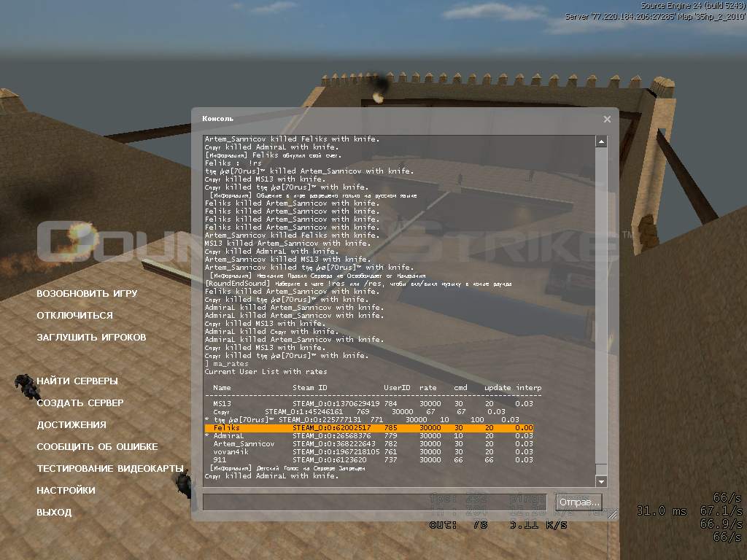Viewport: 747px width, 560px height.
Task: Click the AdmiraL row in rates list
Action: [x=369, y=436]
